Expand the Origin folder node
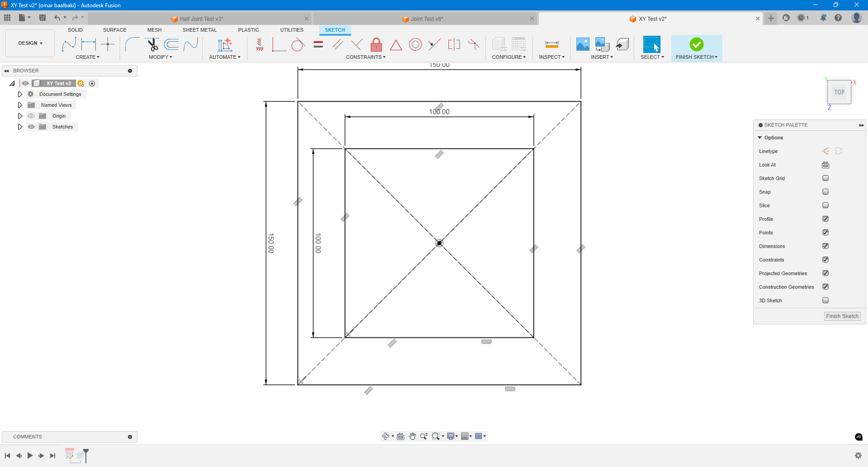Viewport: 868px width, 467px height. tap(20, 116)
